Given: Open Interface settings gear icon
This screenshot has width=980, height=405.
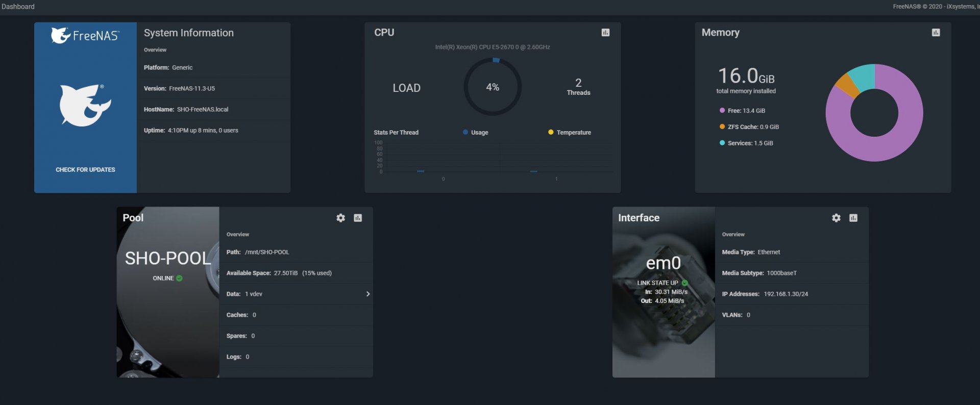Looking at the screenshot, I should coord(836,218).
